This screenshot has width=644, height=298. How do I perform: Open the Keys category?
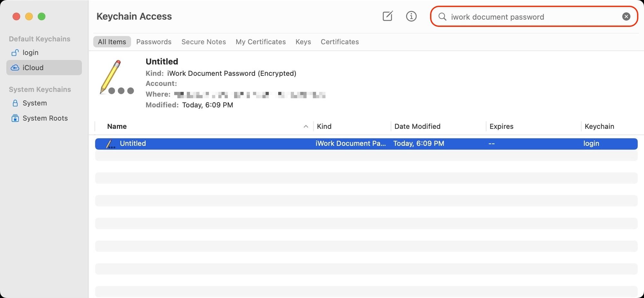pos(303,42)
